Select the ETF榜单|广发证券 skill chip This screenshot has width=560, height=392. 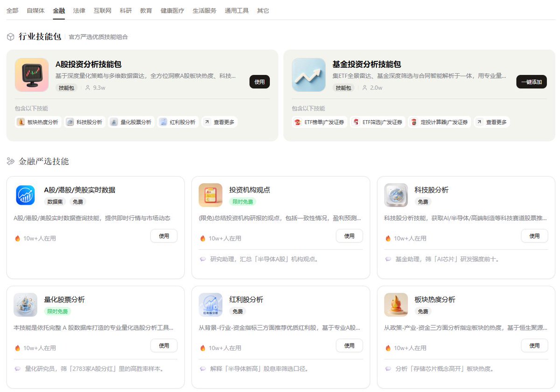point(319,122)
